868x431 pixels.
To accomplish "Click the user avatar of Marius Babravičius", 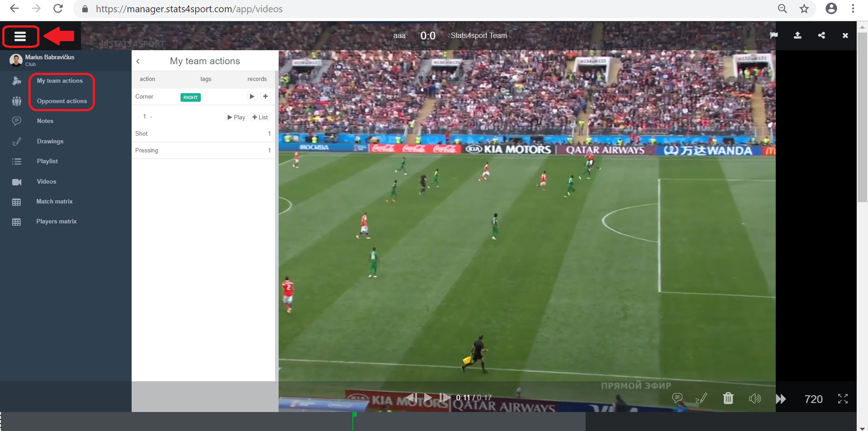I will (16, 60).
